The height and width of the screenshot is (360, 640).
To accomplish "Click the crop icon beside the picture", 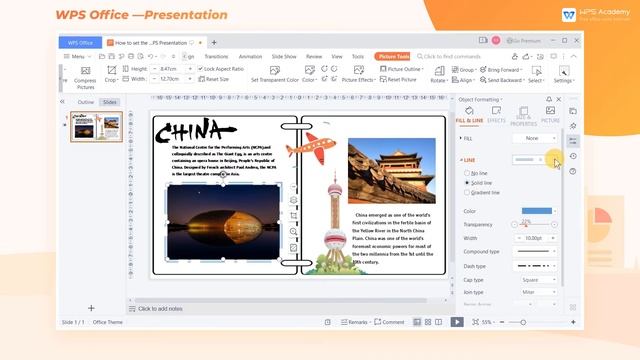I will point(293,216).
